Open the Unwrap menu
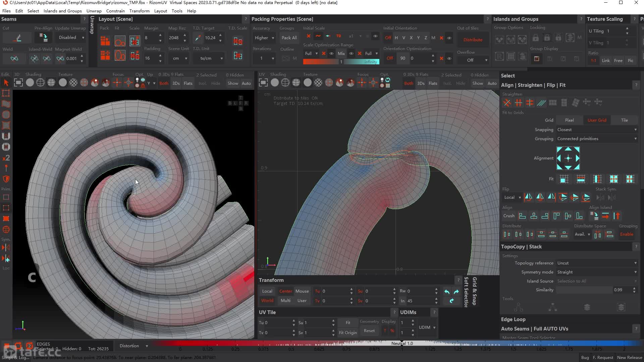Image resolution: width=644 pixels, height=362 pixels. [94, 11]
